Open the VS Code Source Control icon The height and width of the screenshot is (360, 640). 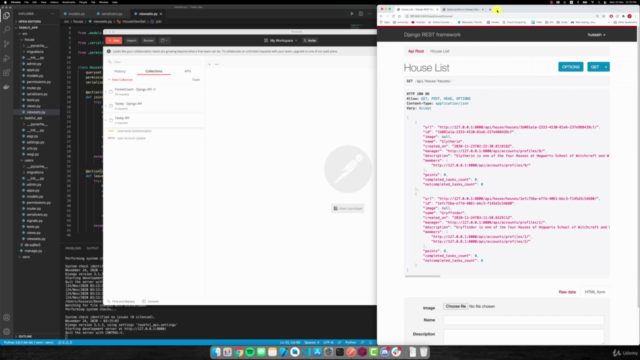[x=7, y=44]
